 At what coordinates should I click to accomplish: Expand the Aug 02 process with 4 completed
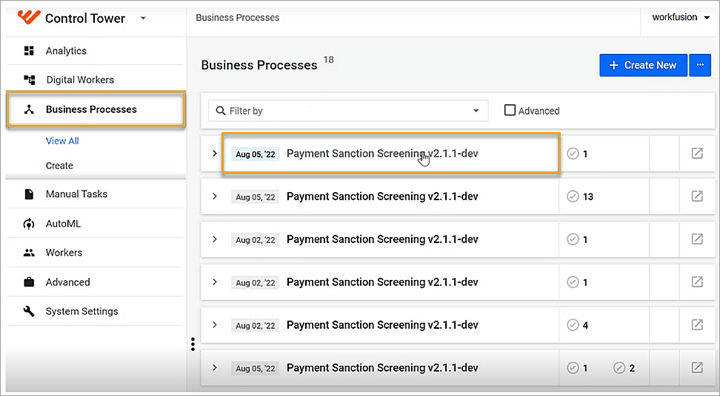pos(214,325)
